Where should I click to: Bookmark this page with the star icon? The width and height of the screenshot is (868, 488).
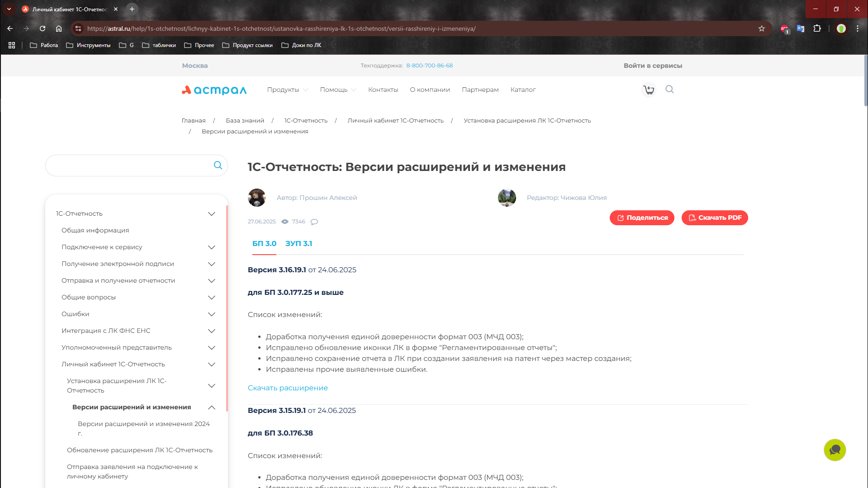tap(762, 28)
